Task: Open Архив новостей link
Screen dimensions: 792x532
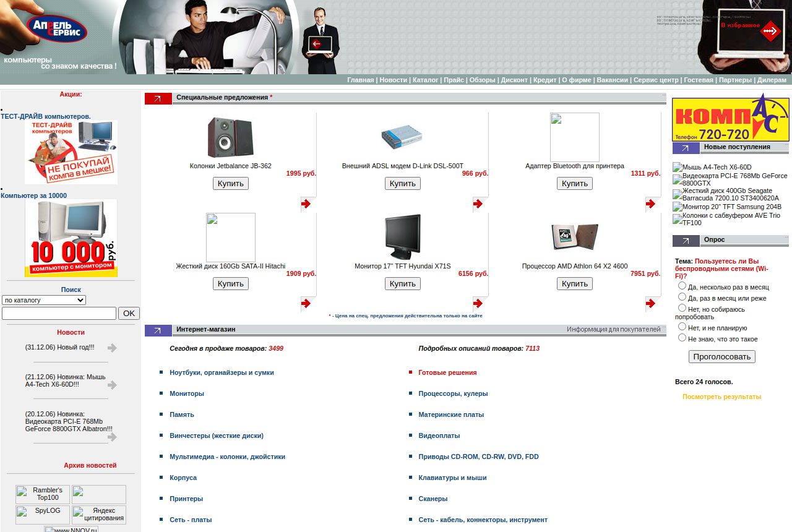Action: click(x=90, y=465)
